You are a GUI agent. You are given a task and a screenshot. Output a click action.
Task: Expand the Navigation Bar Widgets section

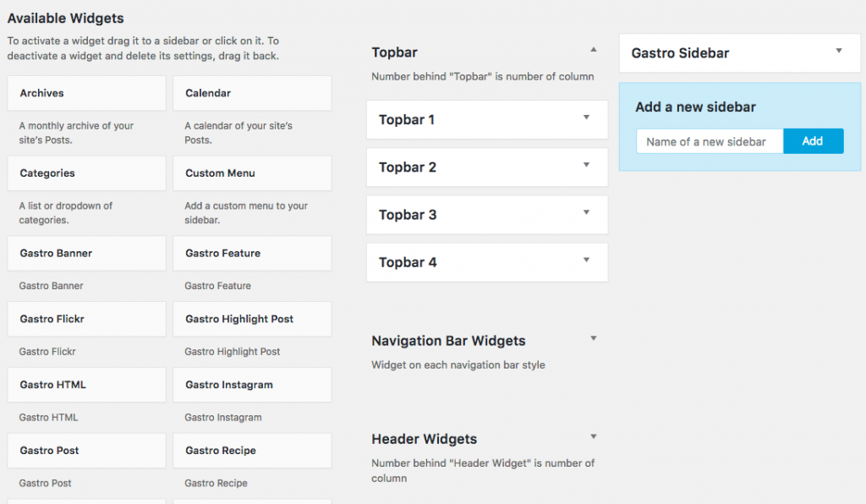tap(594, 337)
